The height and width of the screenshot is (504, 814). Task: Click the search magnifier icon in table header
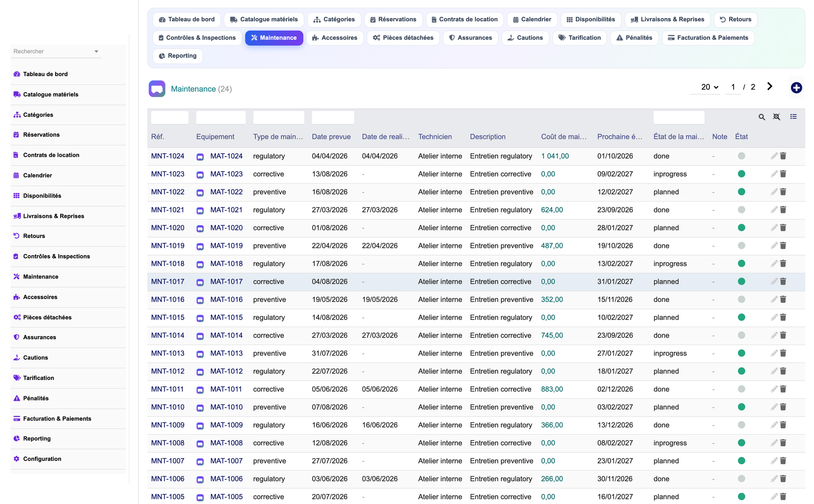762,117
